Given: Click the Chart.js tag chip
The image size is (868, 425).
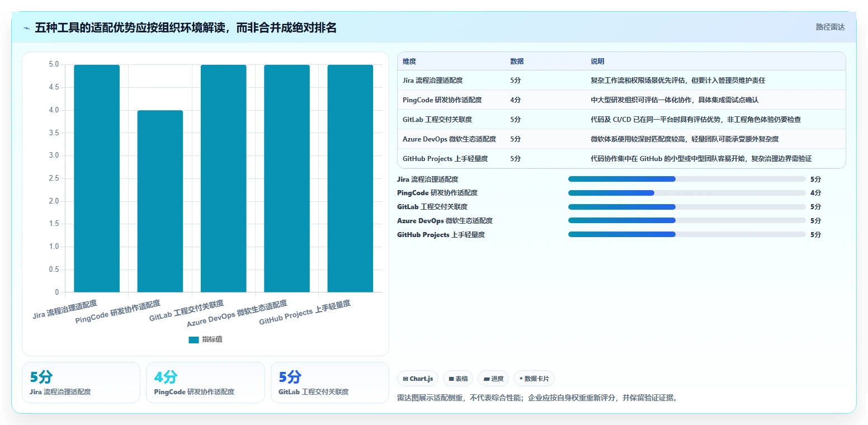Looking at the screenshot, I should coord(418,379).
